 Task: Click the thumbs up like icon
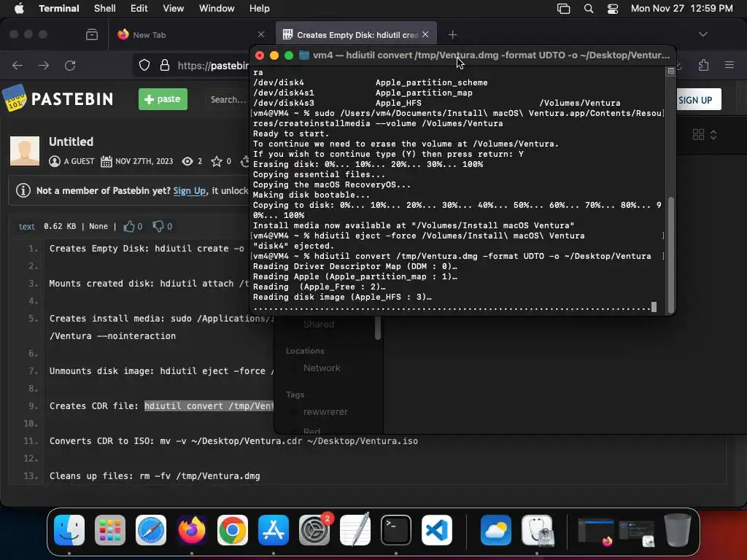click(x=128, y=226)
